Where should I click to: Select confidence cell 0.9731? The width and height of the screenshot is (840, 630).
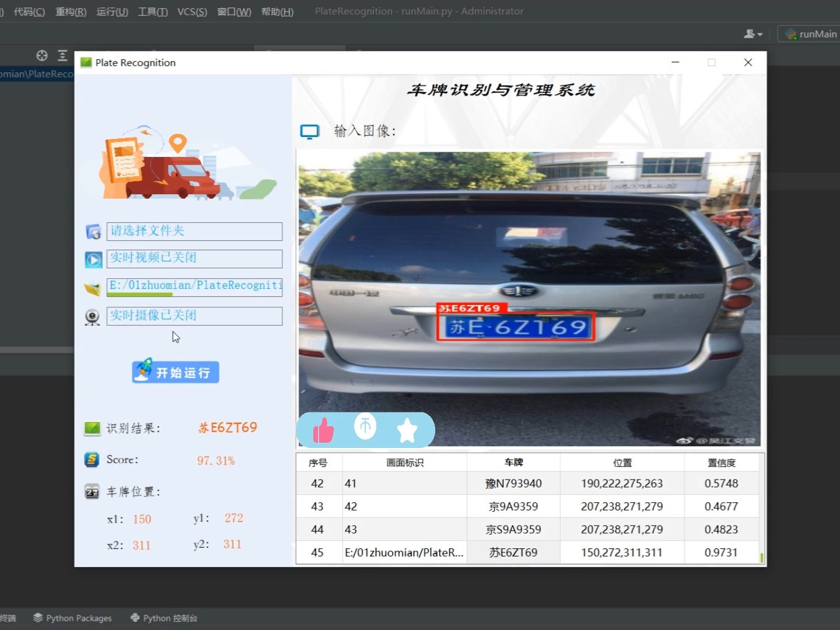(721, 552)
